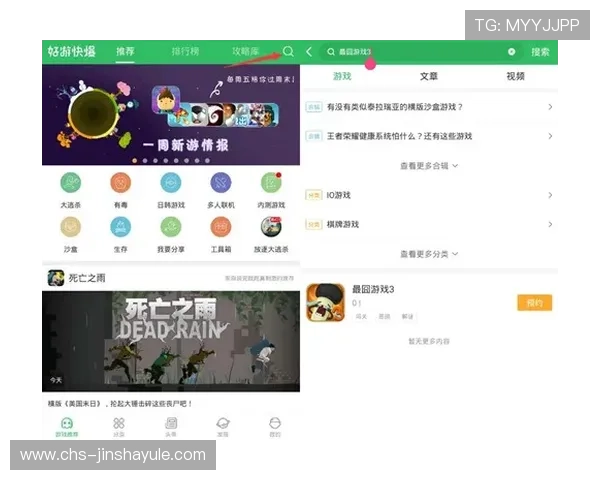Open the 我要分享 icon
Viewport: 600px width, 480px height.
(171, 227)
